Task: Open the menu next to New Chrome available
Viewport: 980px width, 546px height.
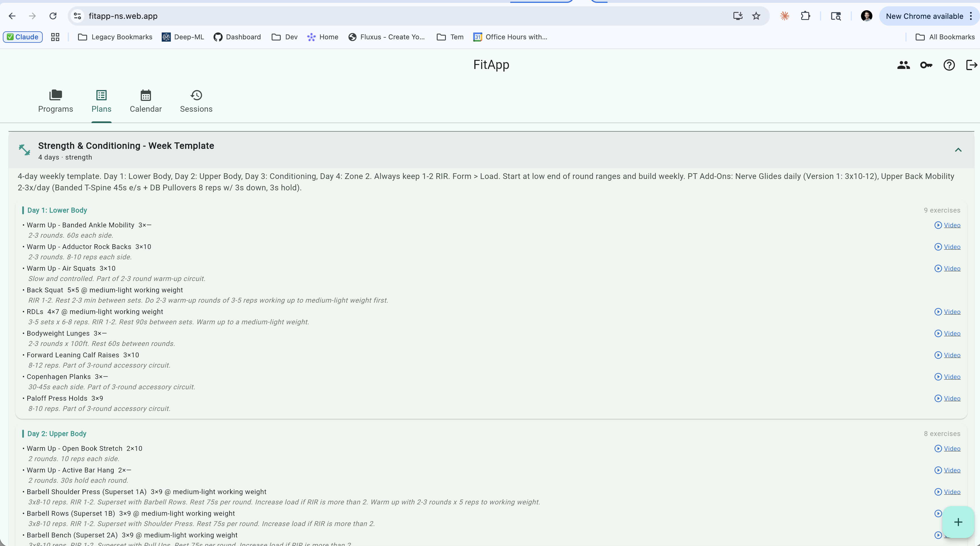Action: pos(971,16)
